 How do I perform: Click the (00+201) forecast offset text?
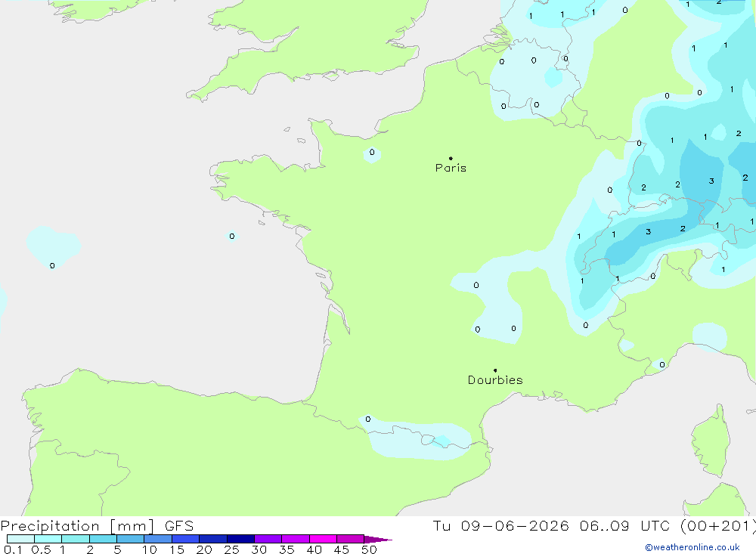[x=717, y=525]
